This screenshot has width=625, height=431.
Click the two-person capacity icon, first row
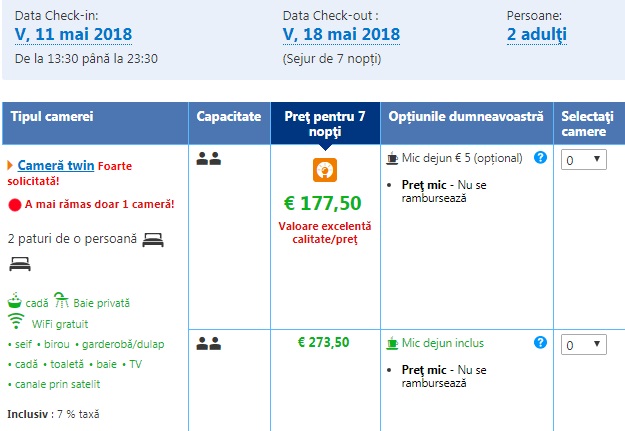point(208,158)
